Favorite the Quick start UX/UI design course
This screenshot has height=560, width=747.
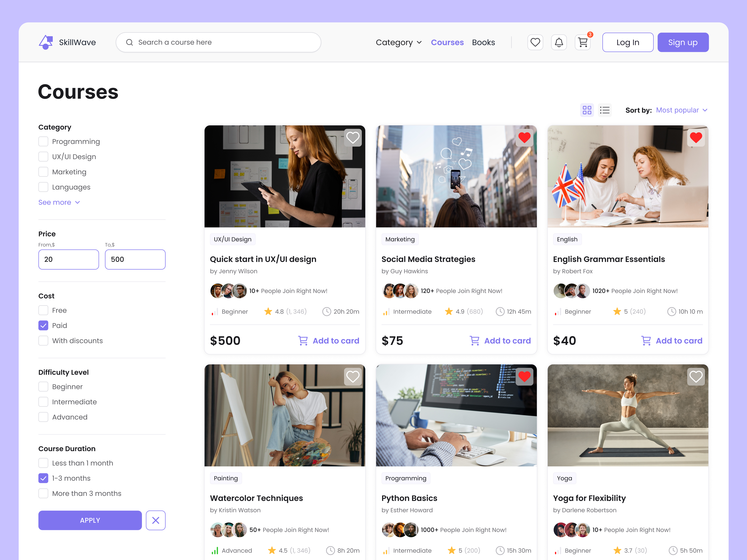(x=353, y=138)
